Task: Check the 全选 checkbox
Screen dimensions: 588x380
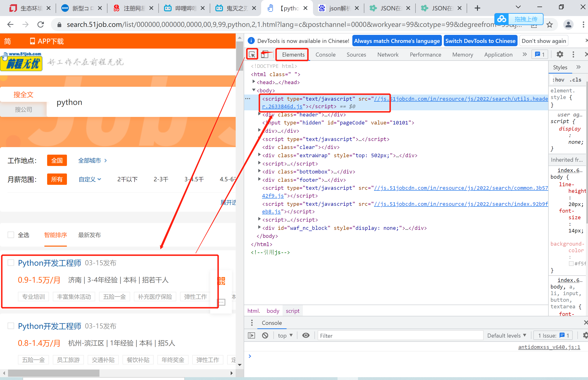Action: tap(11, 235)
